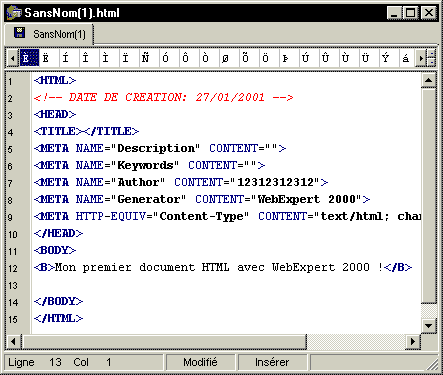Show more characters with right toolbar arrow

[x=421, y=58]
